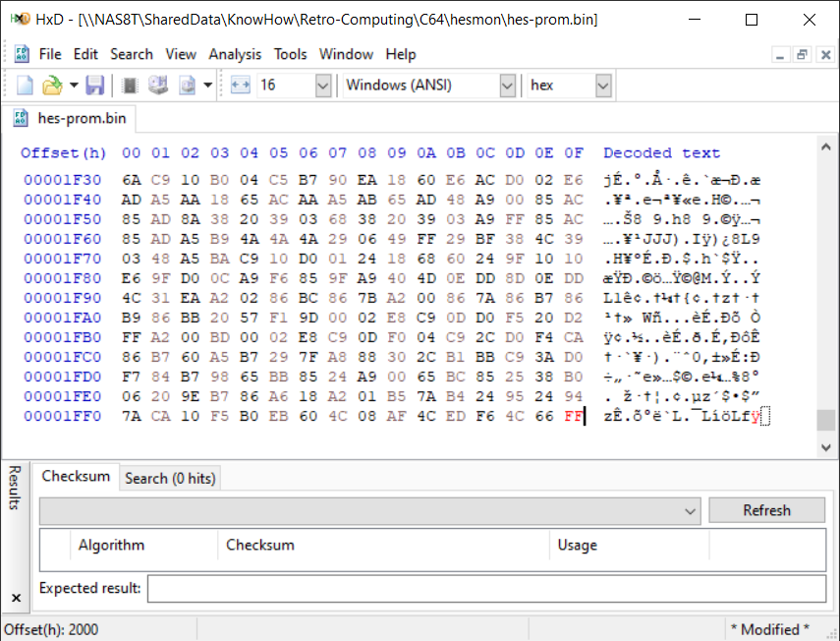Screen dimensions: 840x641
Task: Expand the Open file dropdown arrow
Action: coord(74,86)
